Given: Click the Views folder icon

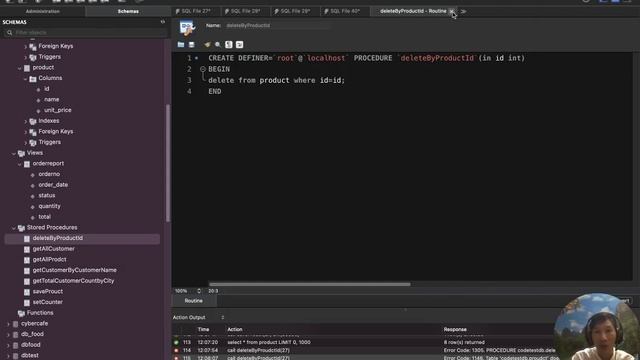Looking at the screenshot, I should pos(21,153).
